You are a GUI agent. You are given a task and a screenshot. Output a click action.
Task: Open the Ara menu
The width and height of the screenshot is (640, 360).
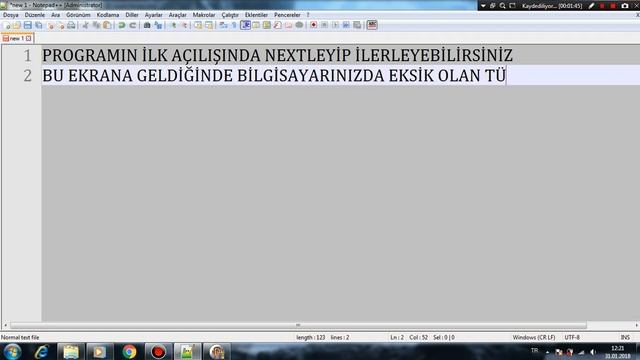(56, 15)
